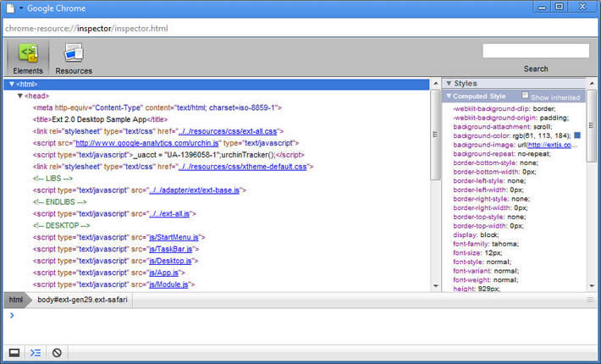Open the Resources panel icon
Viewport: 601px width, 364px height.
click(x=74, y=58)
